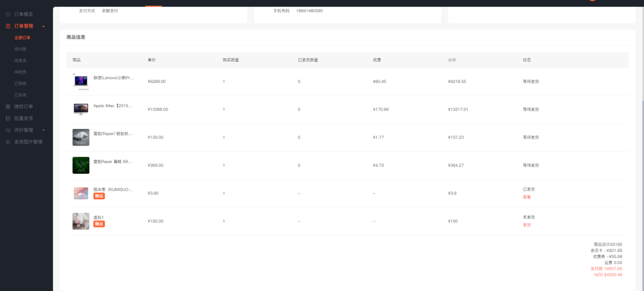Open the 待发货 orders list

click(x=20, y=60)
